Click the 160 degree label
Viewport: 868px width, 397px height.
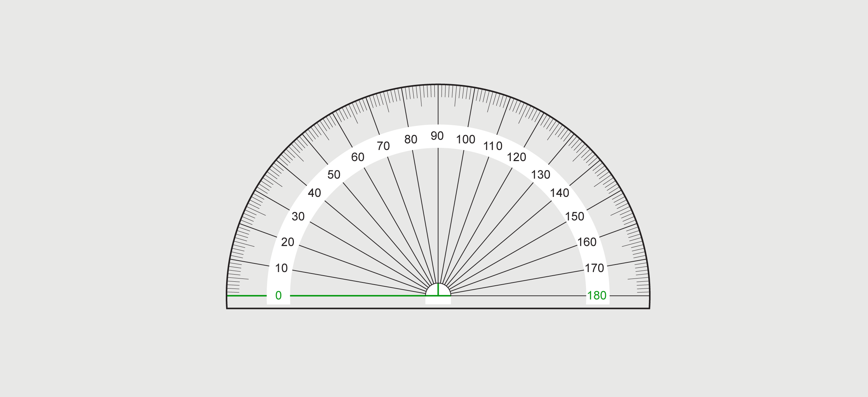pos(587,242)
